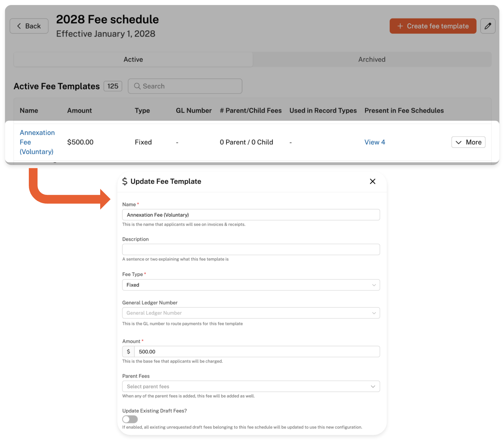Click the magnifier icon in Search box
Screen dimensions: 504x444
(137, 86)
